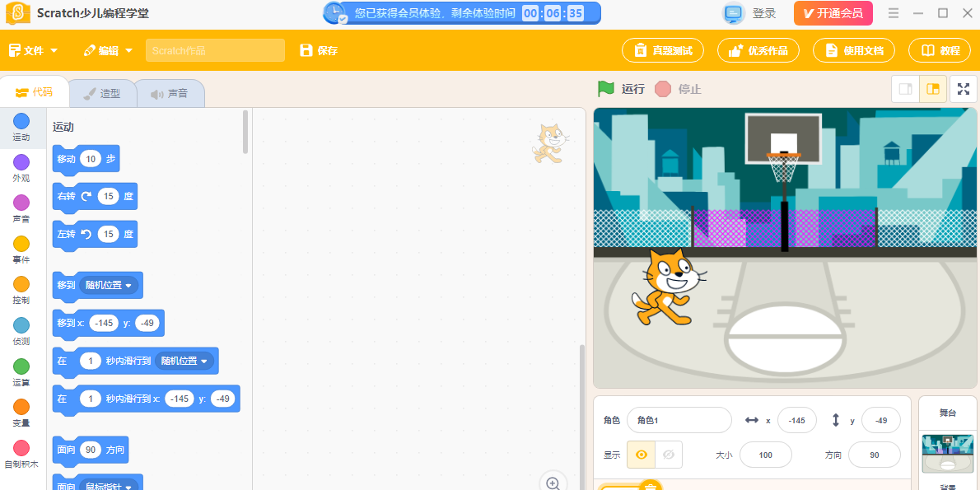
Task: Select the 变量 variables category circle
Action: tap(21, 407)
